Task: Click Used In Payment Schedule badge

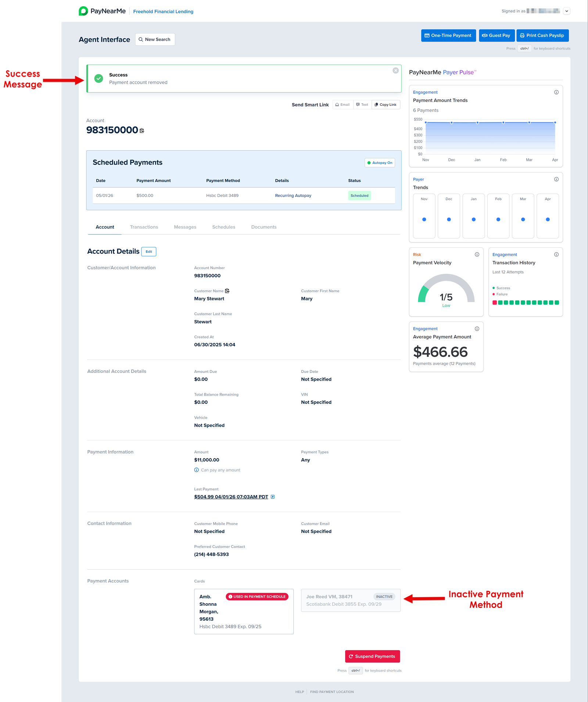Action: (x=257, y=597)
